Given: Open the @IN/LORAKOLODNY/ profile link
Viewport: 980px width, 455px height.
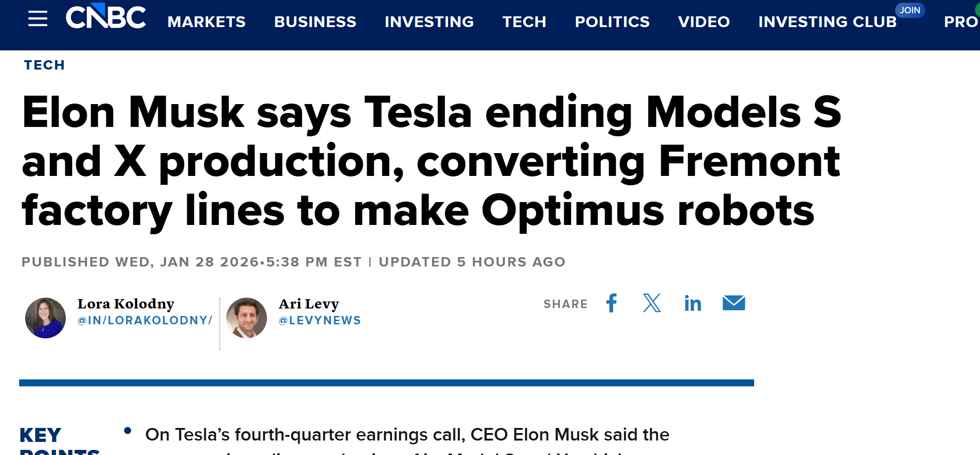Looking at the screenshot, I should pos(145,321).
